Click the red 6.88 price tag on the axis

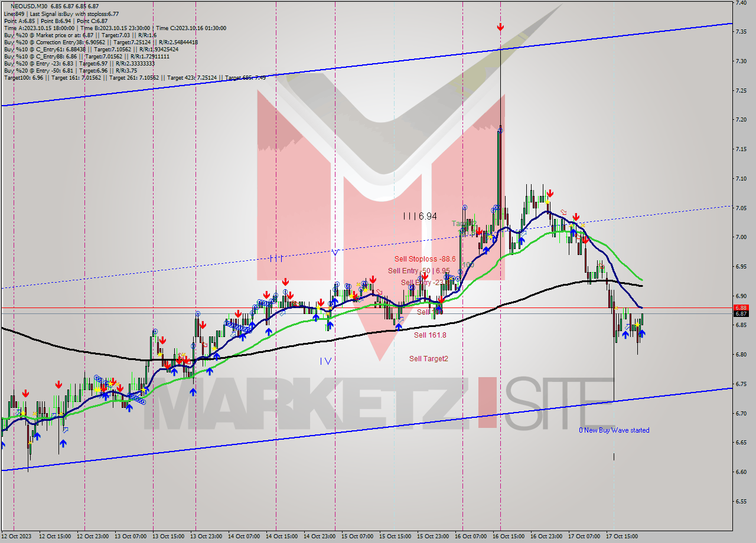pos(741,308)
